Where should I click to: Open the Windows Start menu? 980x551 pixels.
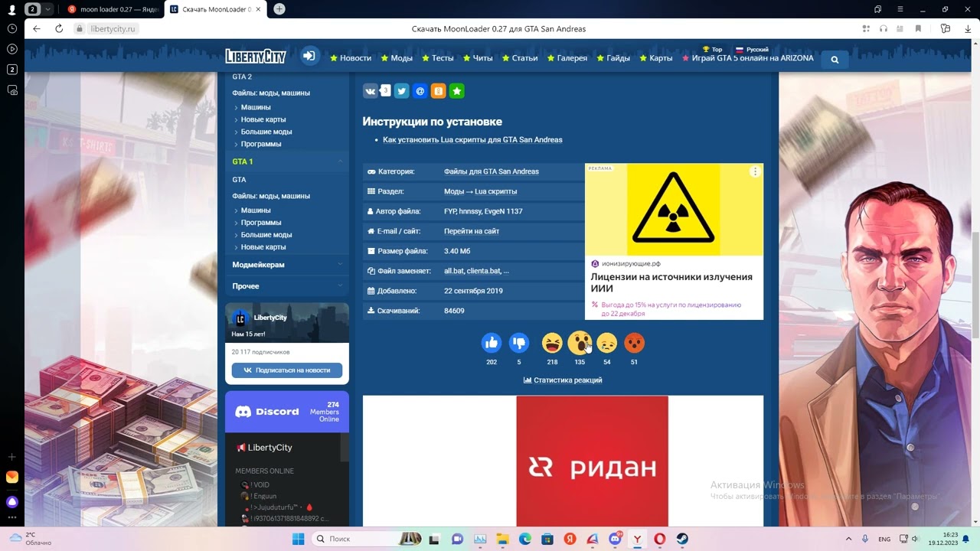pos(298,539)
